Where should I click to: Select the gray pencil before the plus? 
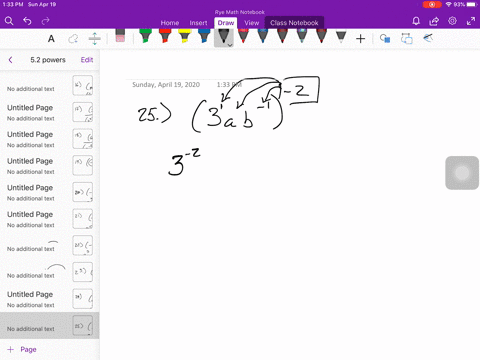341,37
